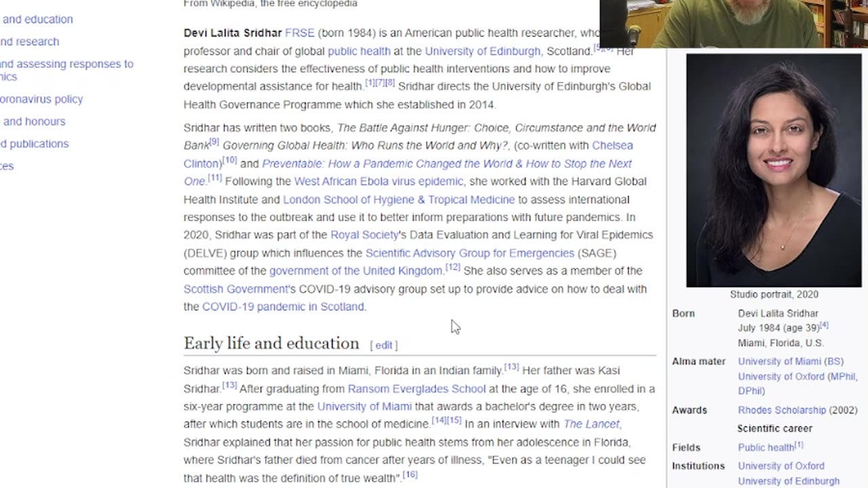Go to 'd publications' sidebar contents entry
The width and height of the screenshot is (868, 488).
click(x=34, y=144)
